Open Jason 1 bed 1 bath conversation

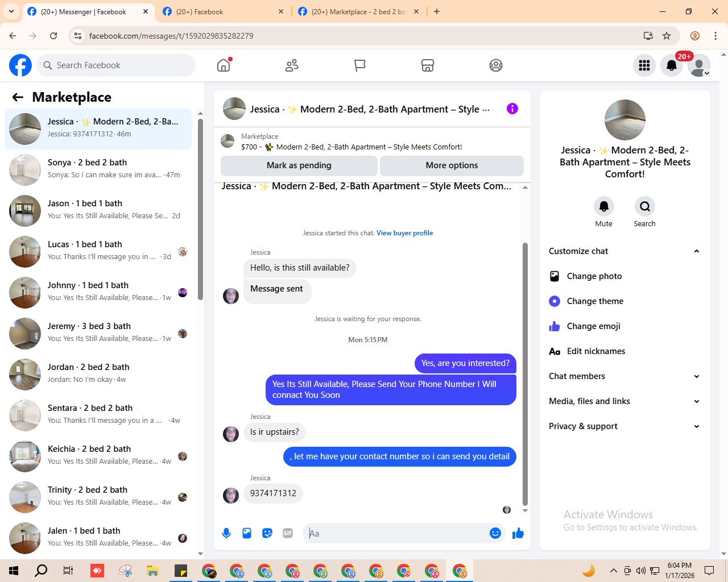tap(98, 211)
